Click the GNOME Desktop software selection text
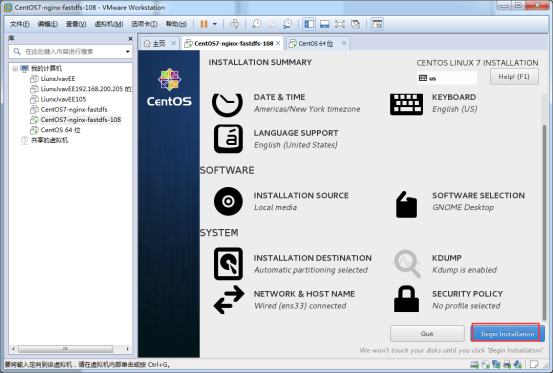Image resolution: width=553 pixels, height=373 pixels. click(x=463, y=207)
